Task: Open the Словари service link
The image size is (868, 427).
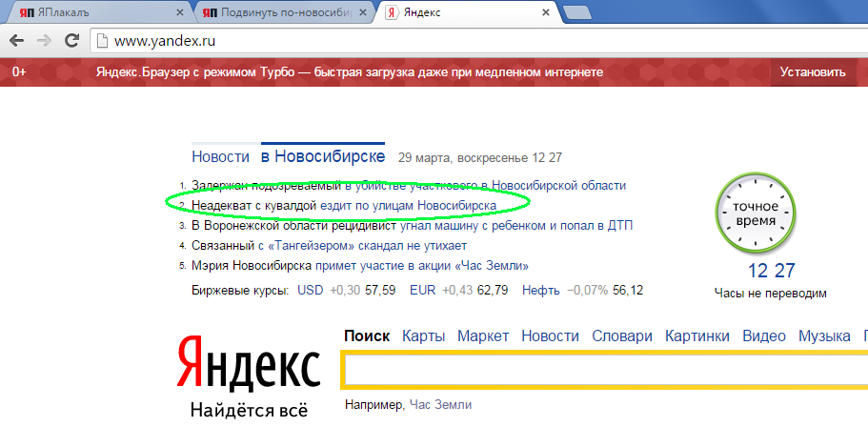Action: tap(621, 336)
